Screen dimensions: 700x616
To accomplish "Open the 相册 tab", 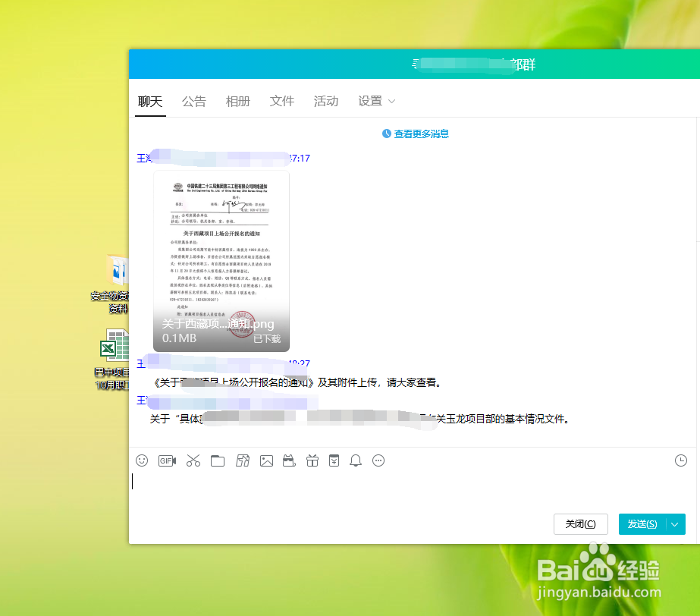I will coord(238,102).
